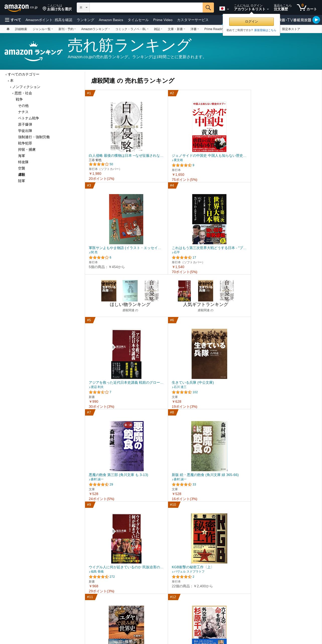This screenshot has height=644, width=322.
Task: Click the delivery location pin icon
Action: coord(44,9)
